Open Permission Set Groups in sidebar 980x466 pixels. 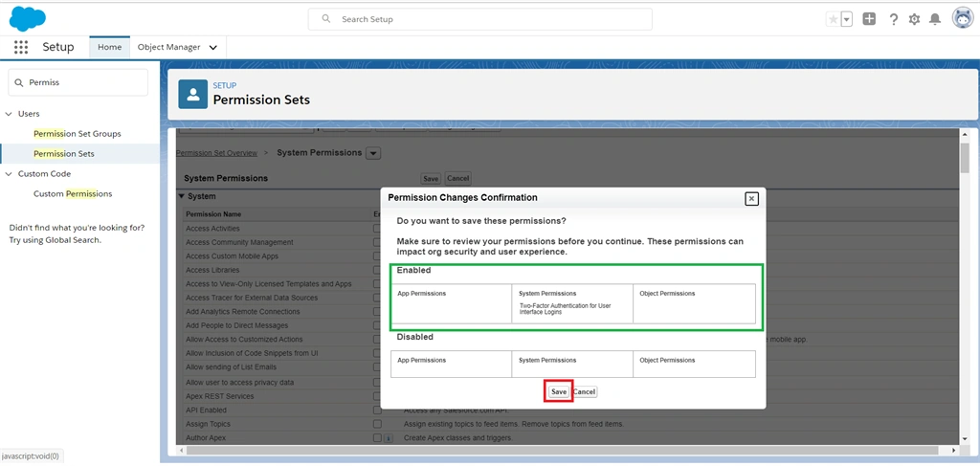[x=78, y=134]
